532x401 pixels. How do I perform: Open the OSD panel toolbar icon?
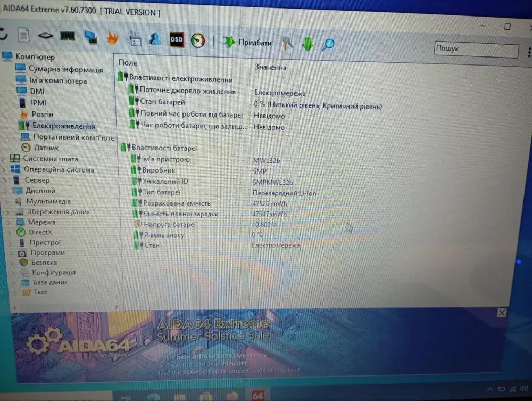177,40
